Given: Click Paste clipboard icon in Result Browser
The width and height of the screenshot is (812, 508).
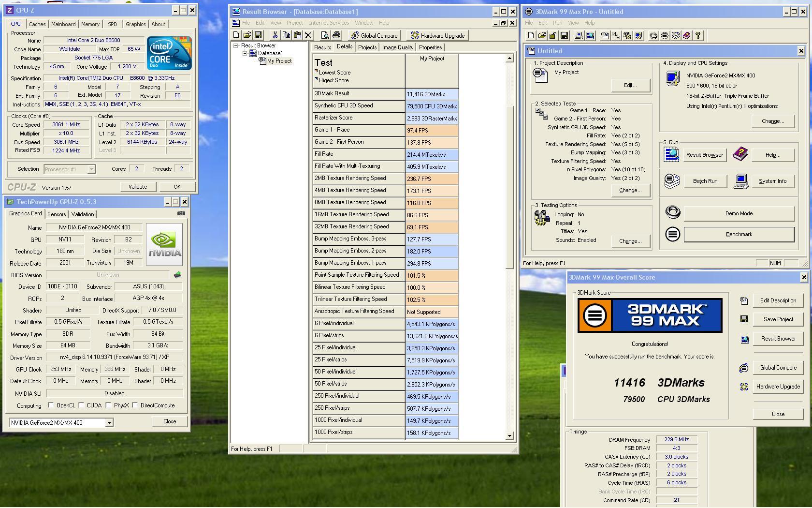Looking at the screenshot, I should pyautogui.click(x=297, y=35).
